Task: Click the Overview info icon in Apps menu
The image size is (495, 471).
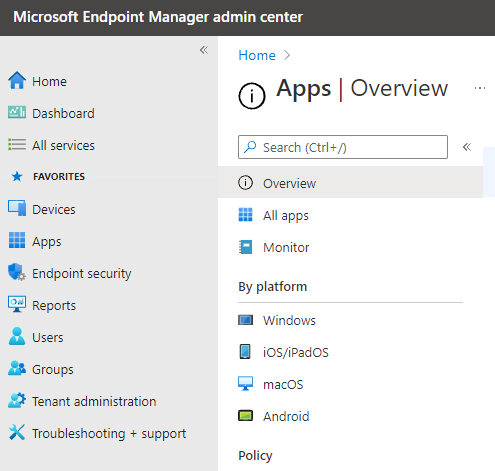Action: [245, 183]
